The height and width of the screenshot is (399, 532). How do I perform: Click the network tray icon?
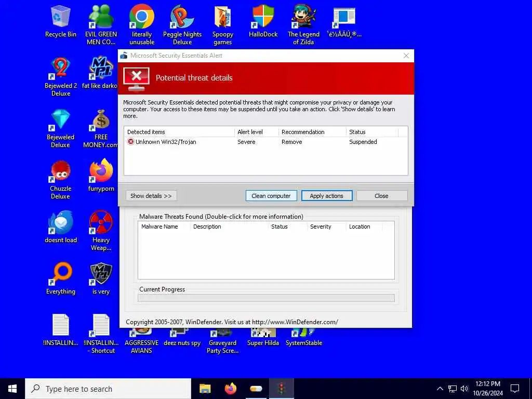pyautogui.click(x=453, y=389)
